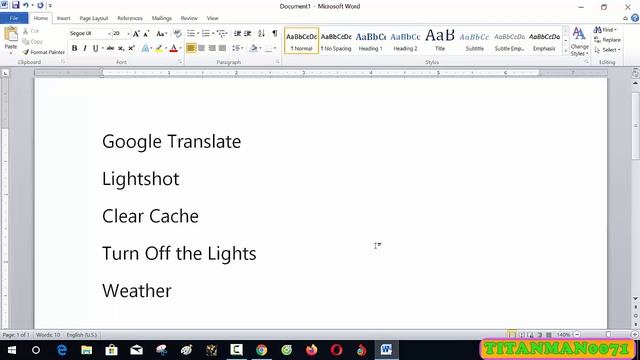Viewport: 640px width, 360px height.
Task: Open the Windows Start menu
Action: click(x=11, y=350)
